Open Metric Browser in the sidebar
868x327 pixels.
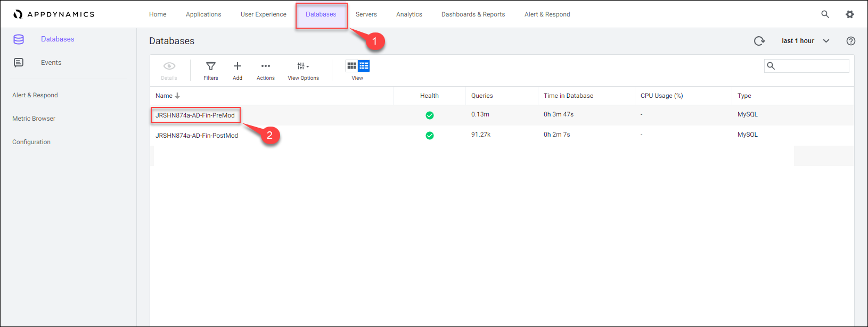point(34,119)
